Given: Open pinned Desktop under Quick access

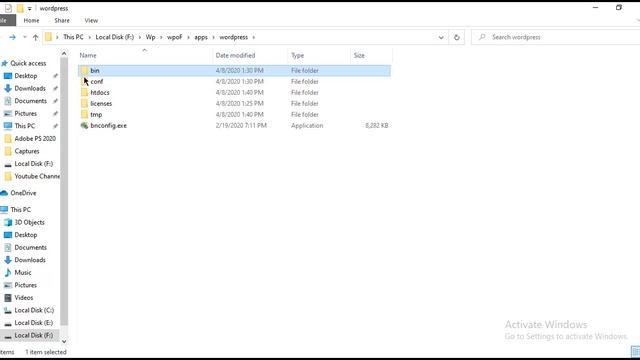Looking at the screenshot, I should click(26, 76).
